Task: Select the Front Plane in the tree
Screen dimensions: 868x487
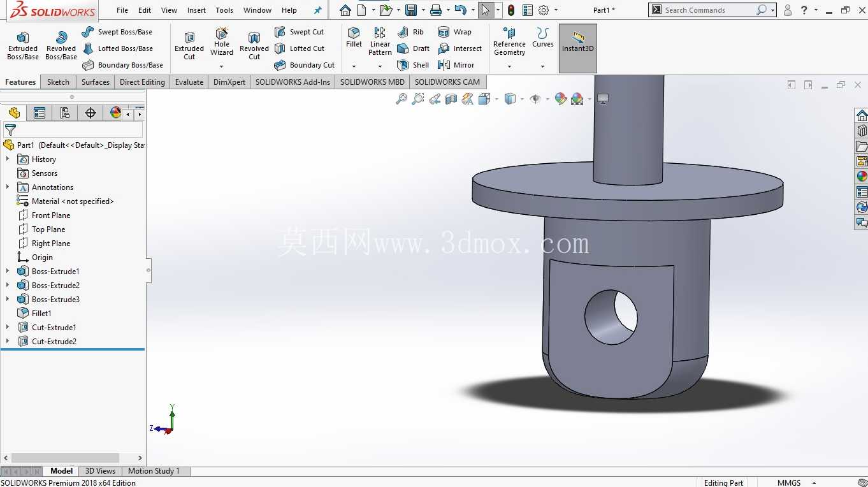Action: 45,215
